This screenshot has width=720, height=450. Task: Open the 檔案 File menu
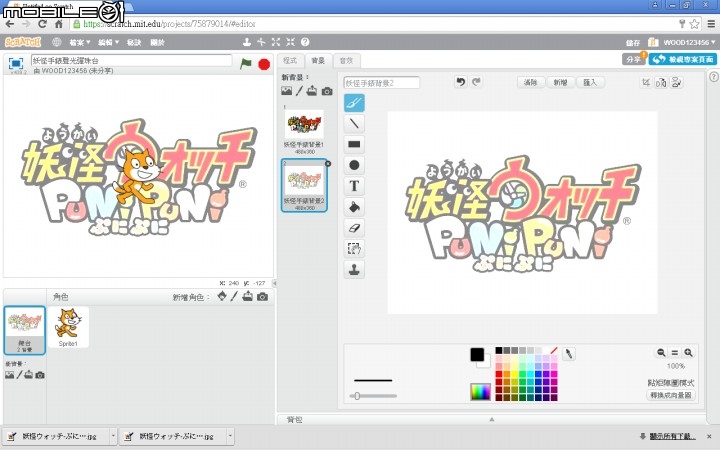(x=79, y=42)
